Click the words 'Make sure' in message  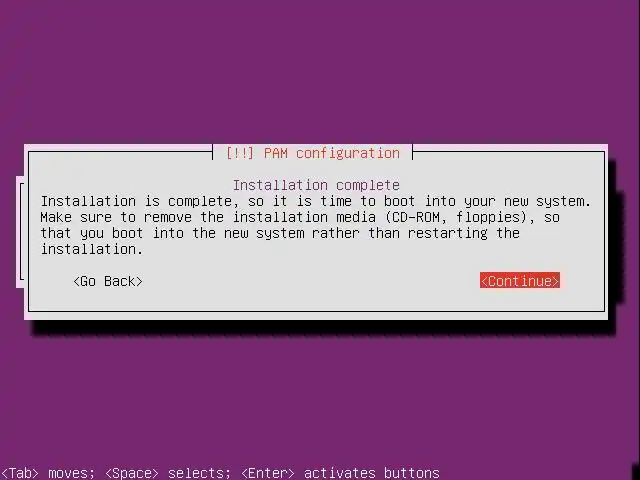click(x=76, y=217)
